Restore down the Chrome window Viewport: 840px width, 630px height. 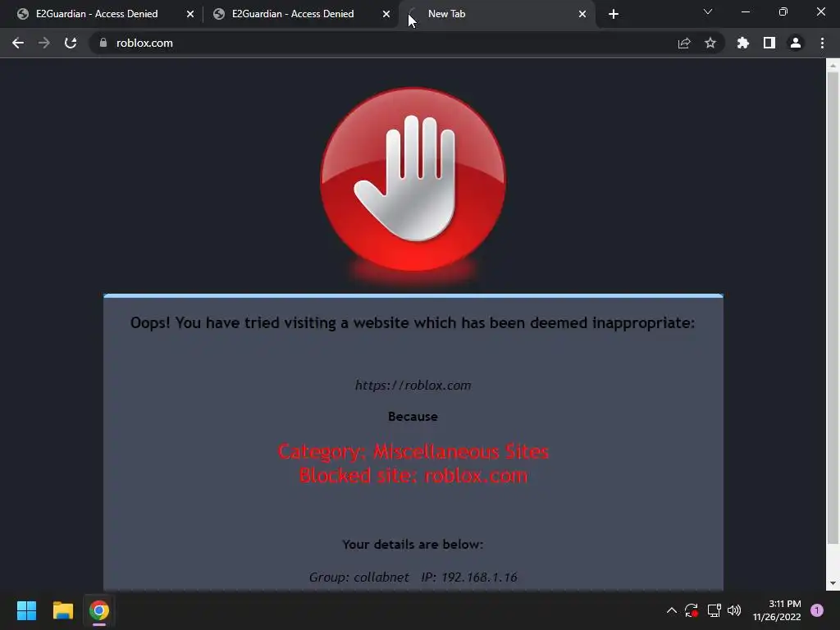click(783, 11)
